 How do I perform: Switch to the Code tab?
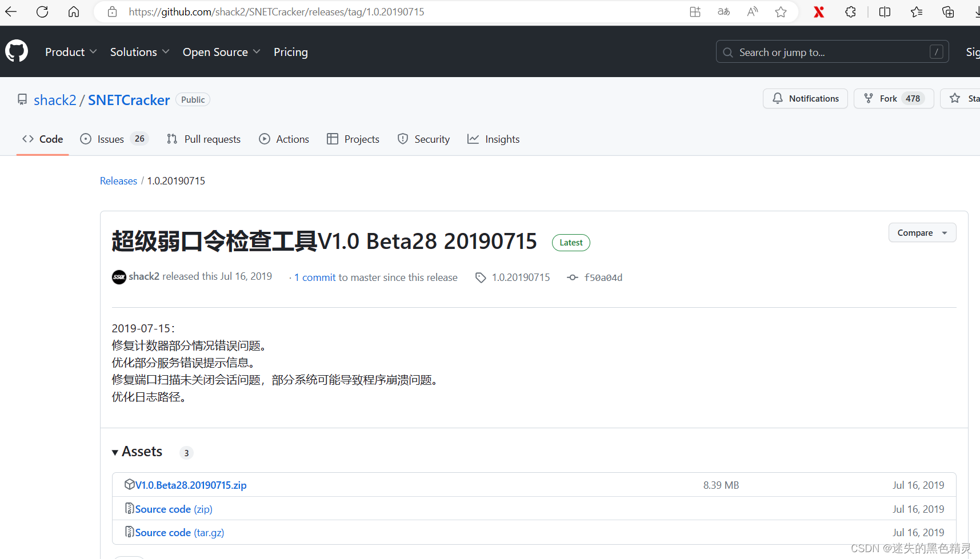pos(42,139)
